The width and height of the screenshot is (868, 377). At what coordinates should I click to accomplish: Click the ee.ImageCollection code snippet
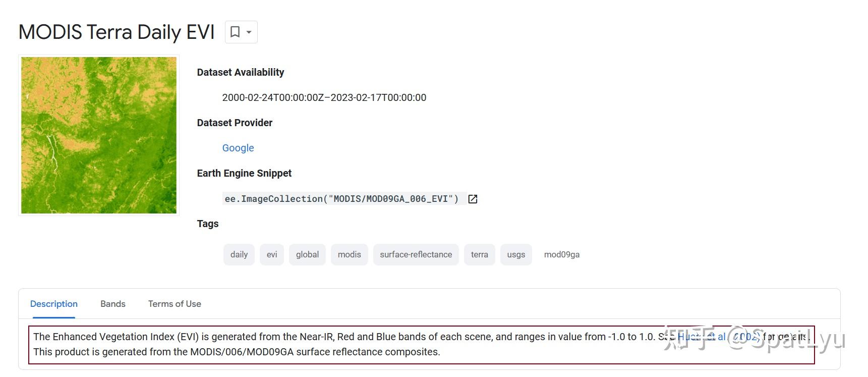coord(342,199)
